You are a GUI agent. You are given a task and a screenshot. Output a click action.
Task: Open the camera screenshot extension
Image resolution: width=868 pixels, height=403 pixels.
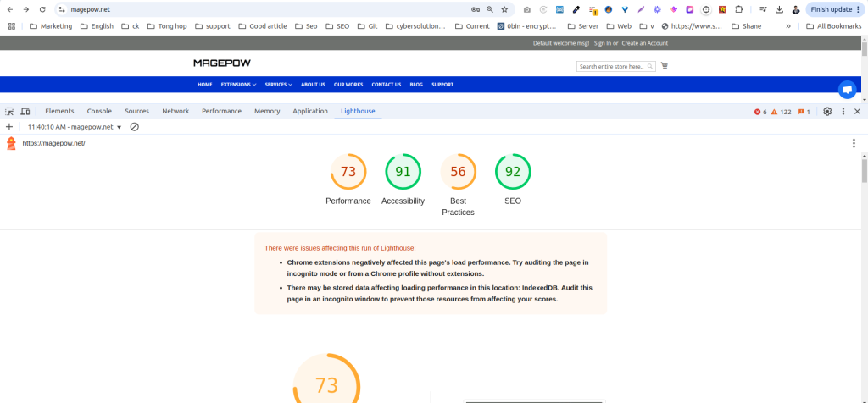click(527, 9)
